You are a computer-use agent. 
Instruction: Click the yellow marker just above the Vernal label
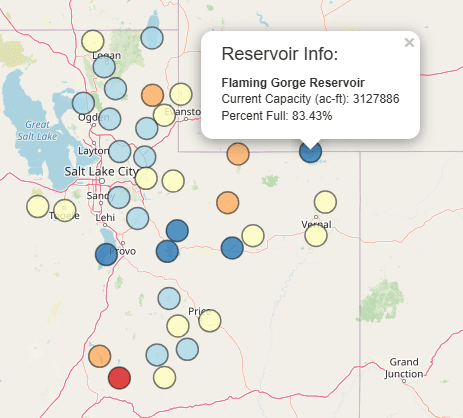point(325,202)
